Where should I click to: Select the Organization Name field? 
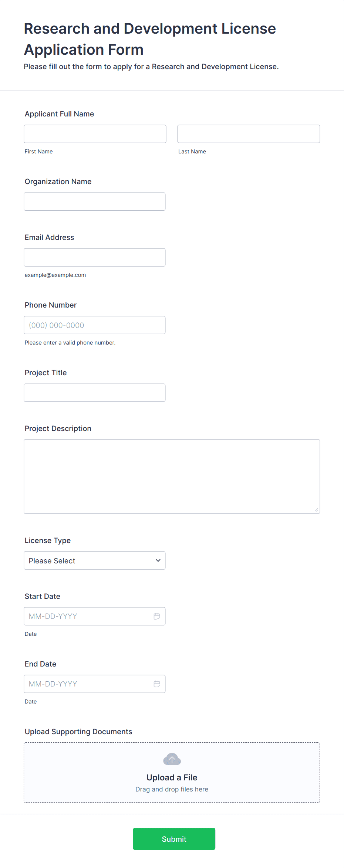[95, 201]
